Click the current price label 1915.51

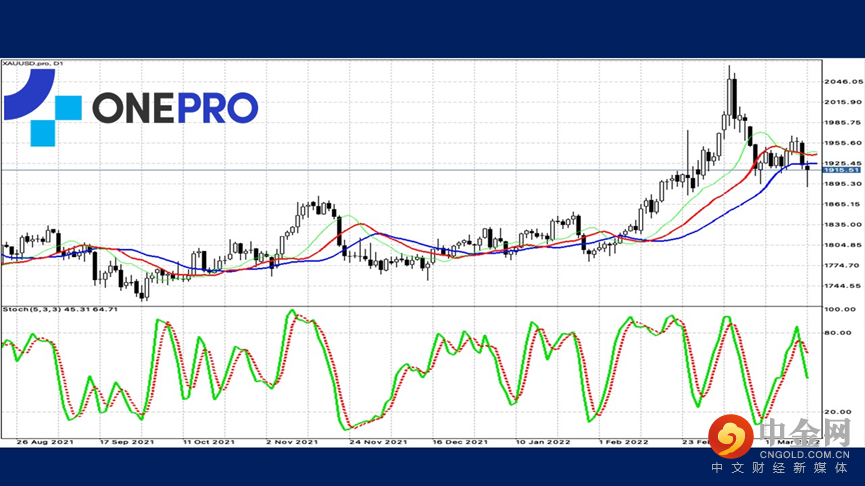click(842, 170)
